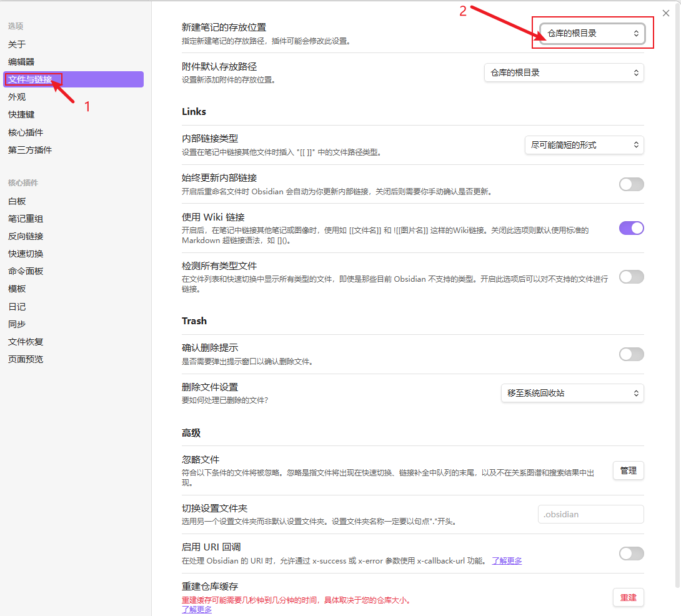The width and height of the screenshot is (681, 616).
Task: Open 第三方插件 settings page
Action: [x=30, y=150]
